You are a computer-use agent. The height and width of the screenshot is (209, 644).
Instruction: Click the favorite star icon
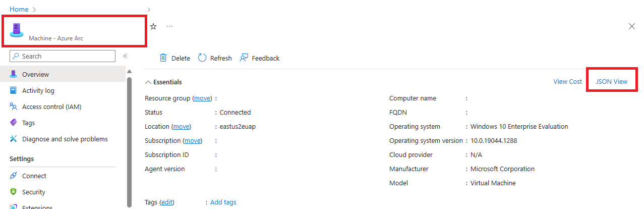(153, 26)
